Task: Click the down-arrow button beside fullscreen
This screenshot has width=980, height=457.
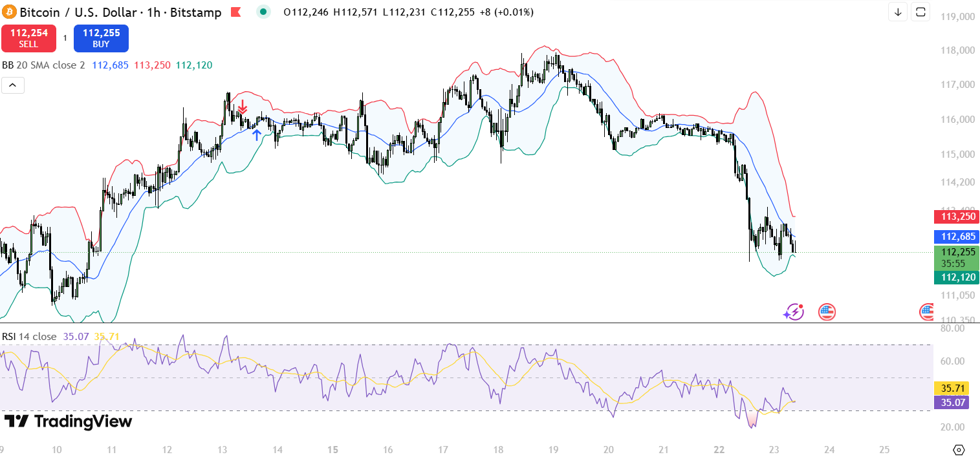Action: click(x=898, y=12)
